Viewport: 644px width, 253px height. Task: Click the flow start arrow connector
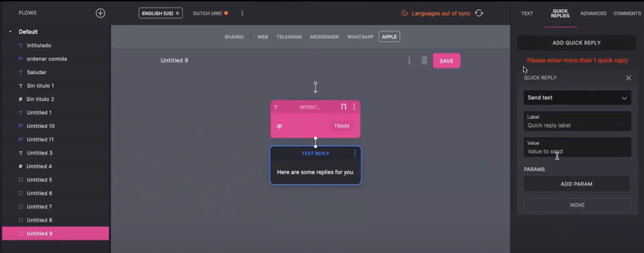[315, 87]
